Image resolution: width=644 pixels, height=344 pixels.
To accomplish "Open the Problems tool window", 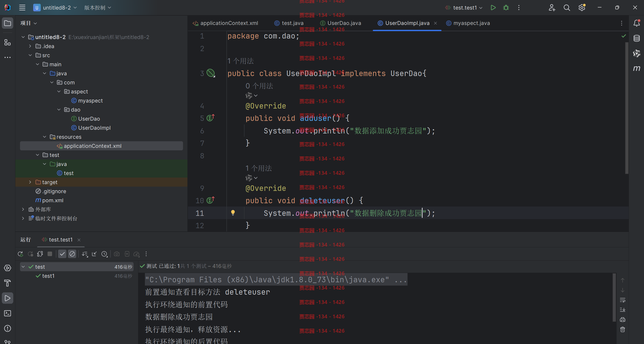I will click(8, 328).
